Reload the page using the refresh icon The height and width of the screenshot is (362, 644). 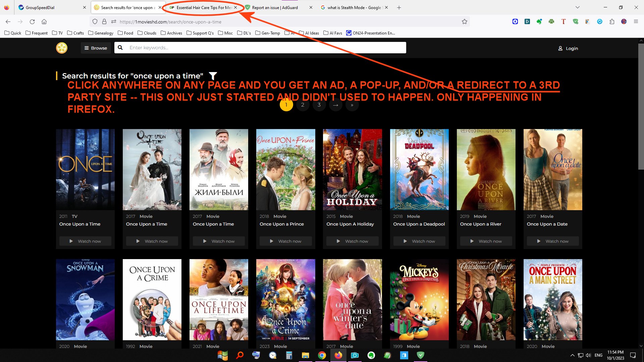[x=32, y=22]
